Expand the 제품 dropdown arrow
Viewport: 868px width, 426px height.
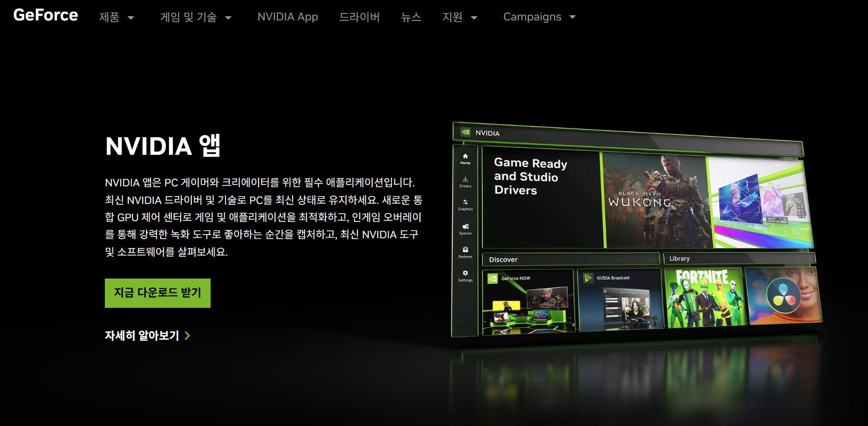coord(131,18)
